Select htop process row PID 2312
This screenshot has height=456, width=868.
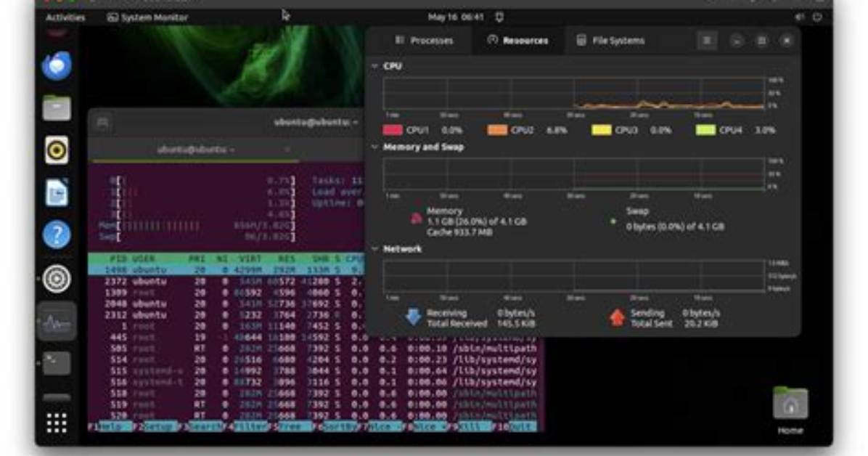(x=226, y=314)
